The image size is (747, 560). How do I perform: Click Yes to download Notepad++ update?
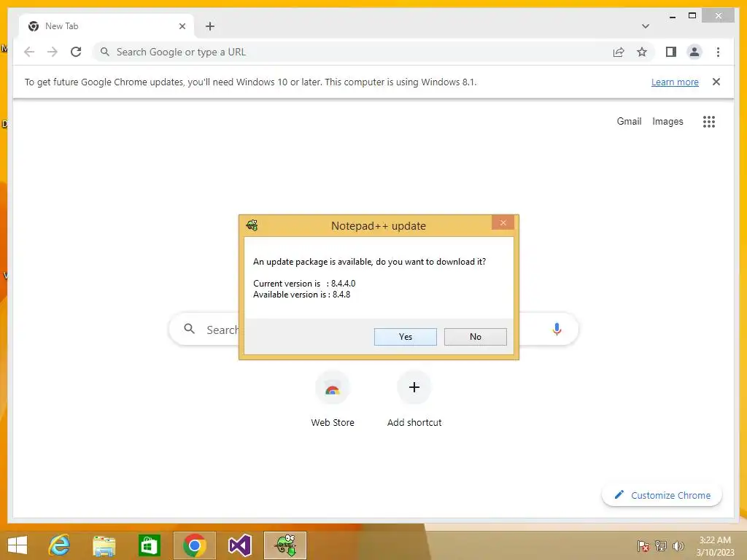tap(405, 337)
